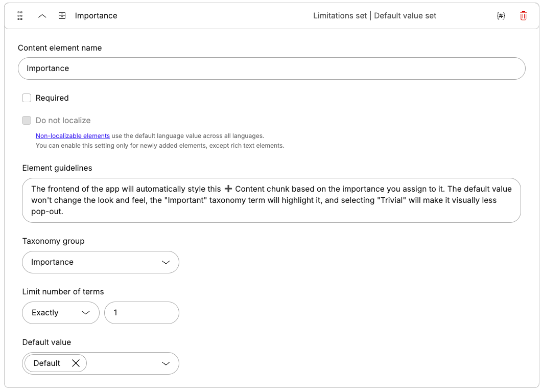The height and width of the screenshot is (392, 542).
Task: Click the taxonomy element type icon
Action: (x=62, y=16)
